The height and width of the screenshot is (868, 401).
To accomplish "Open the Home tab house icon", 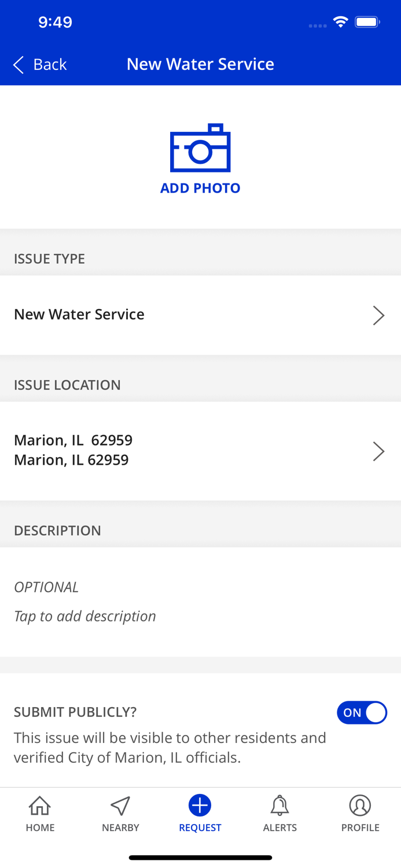I will (x=40, y=805).
